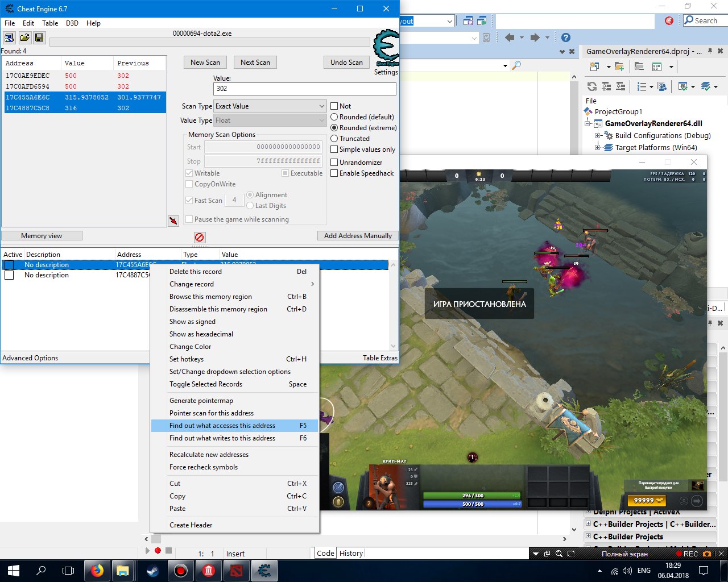Click the save floppy disk icon
The width and height of the screenshot is (728, 582).
[39, 38]
